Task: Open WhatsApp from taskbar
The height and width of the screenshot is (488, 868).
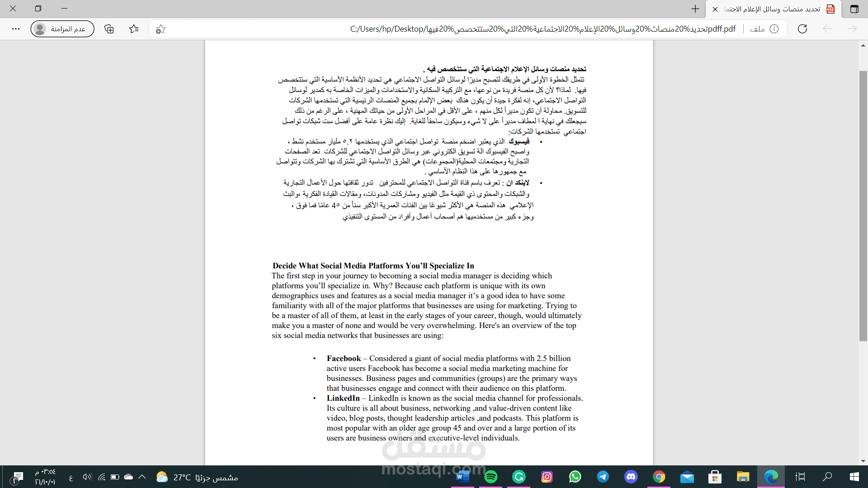Action: pyautogui.click(x=575, y=477)
